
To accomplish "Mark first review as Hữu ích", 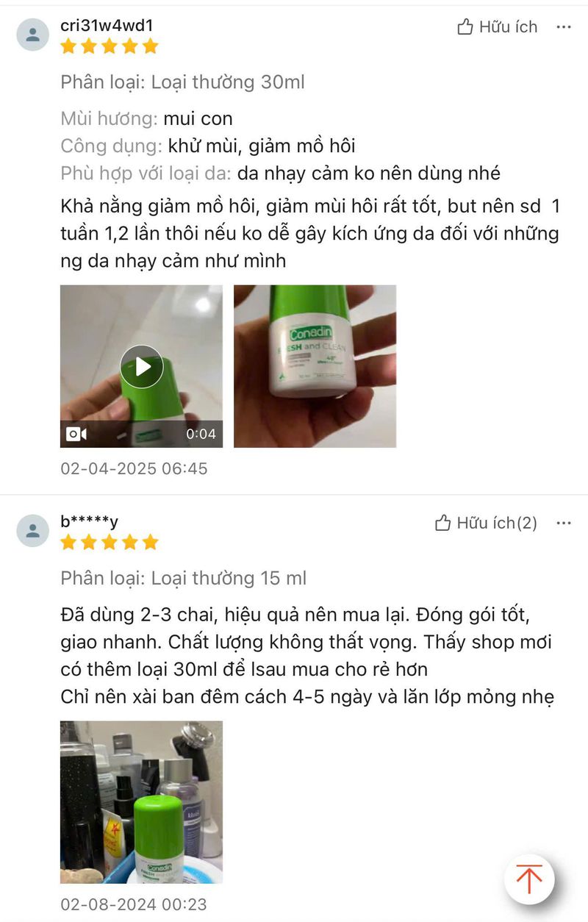I will click(498, 27).
